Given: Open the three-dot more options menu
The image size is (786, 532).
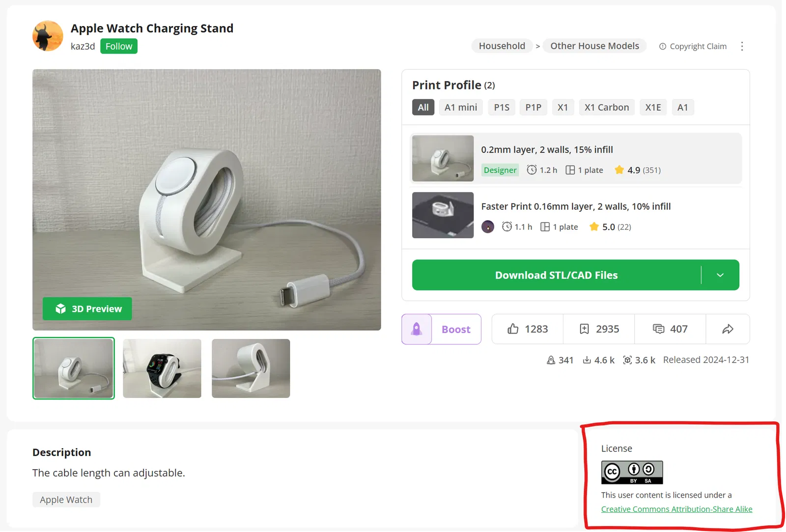Looking at the screenshot, I should (x=742, y=46).
